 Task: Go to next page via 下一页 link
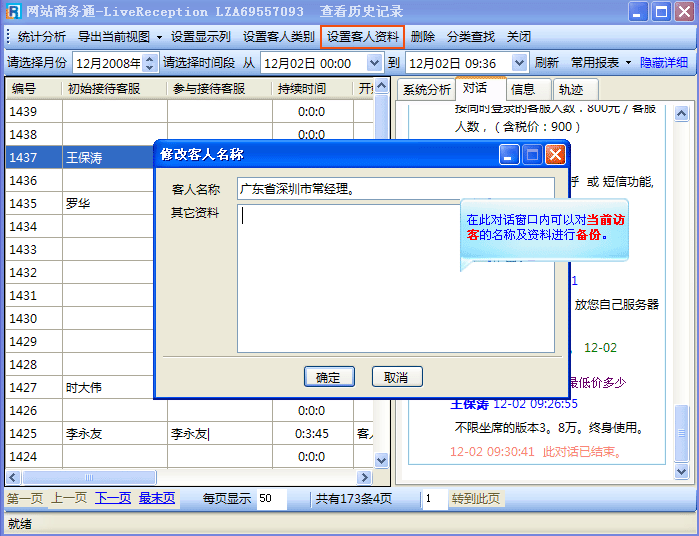click(113, 498)
